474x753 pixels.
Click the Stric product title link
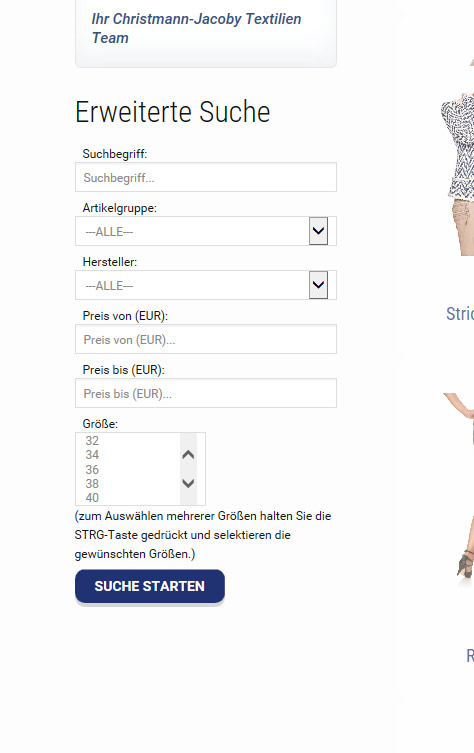click(460, 314)
